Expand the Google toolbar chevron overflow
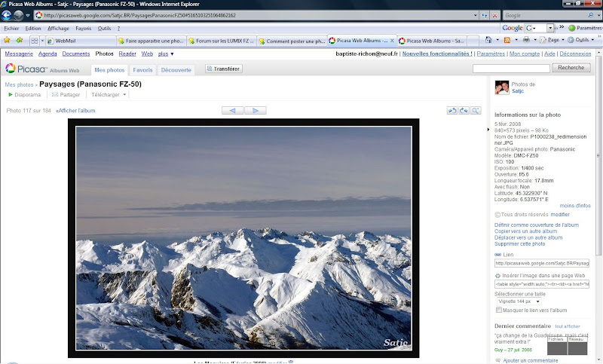 pyautogui.click(x=562, y=27)
